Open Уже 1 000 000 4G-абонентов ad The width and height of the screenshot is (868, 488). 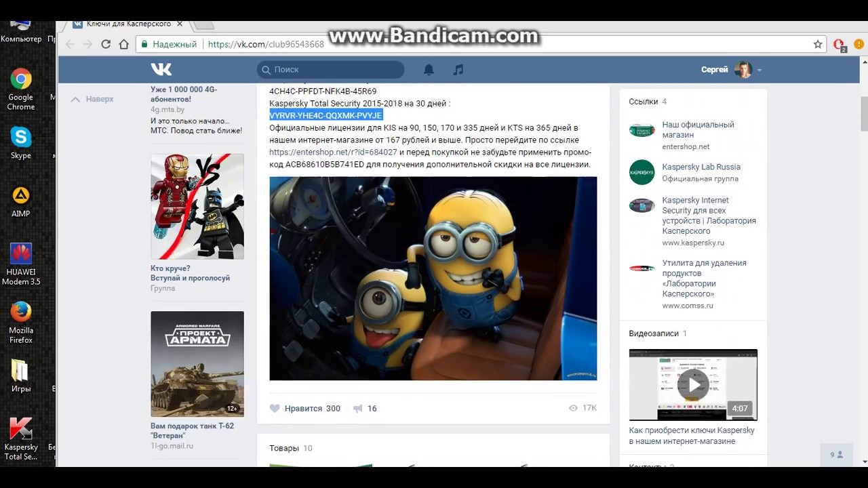pos(184,94)
